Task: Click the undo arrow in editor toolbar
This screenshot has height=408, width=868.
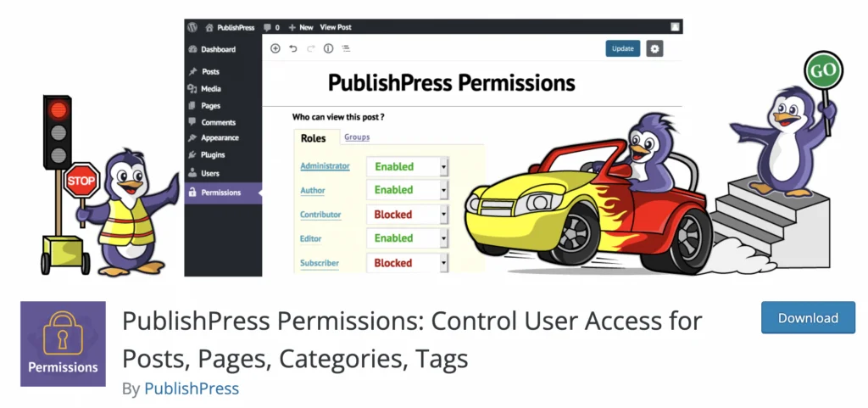Action: point(292,48)
